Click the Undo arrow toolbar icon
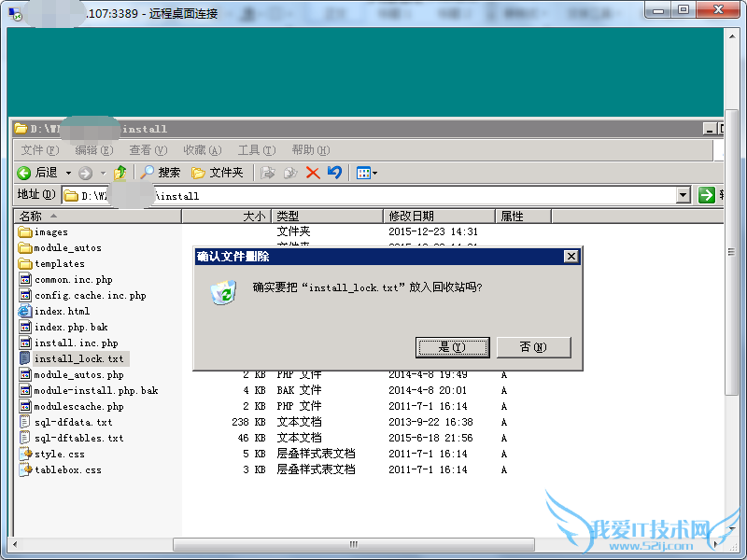The height and width of the screenshot is (560, 747). pos(334,172)
